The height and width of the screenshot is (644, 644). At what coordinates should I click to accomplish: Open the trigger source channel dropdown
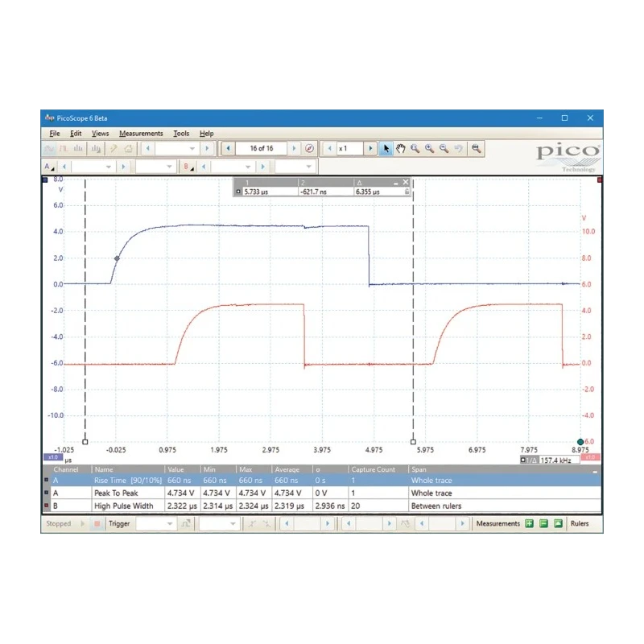click(x=233, y=524)
